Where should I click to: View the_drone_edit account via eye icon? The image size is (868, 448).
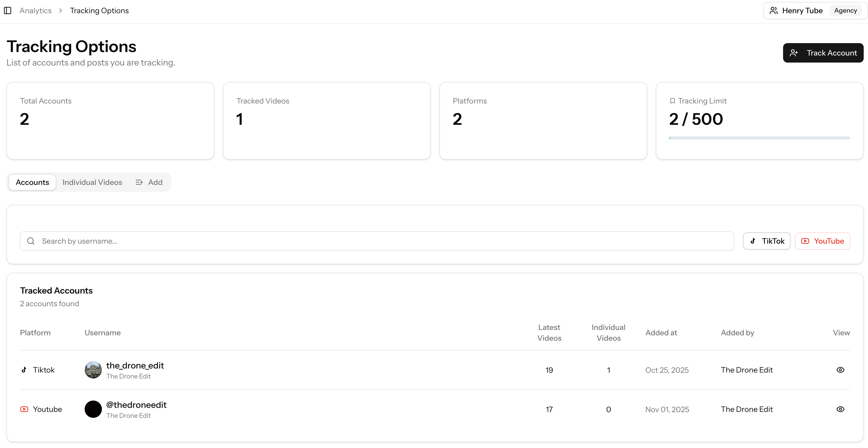(x=841, y=370)
